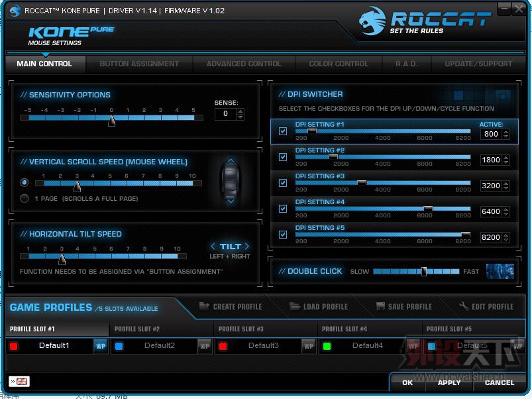Uncheck DPI Setting #3 checkbox
The image size is (532, 399).
point(283,183)
